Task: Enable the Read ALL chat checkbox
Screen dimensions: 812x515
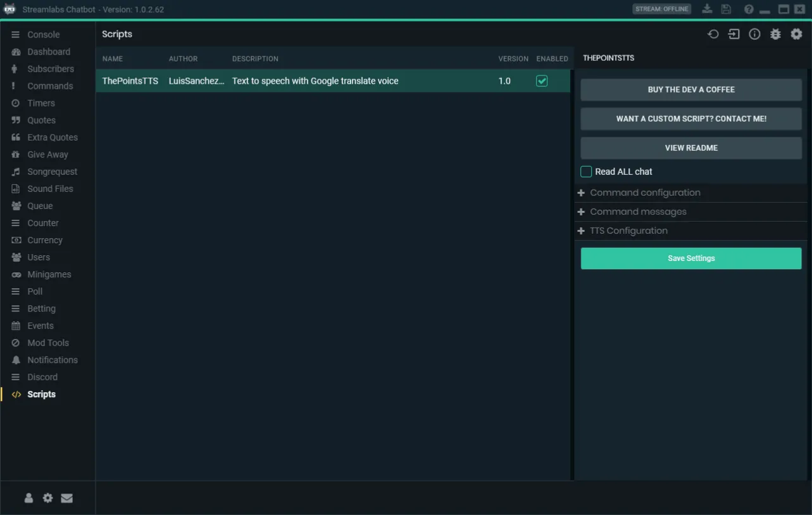Action: click(x=586, y=172)
